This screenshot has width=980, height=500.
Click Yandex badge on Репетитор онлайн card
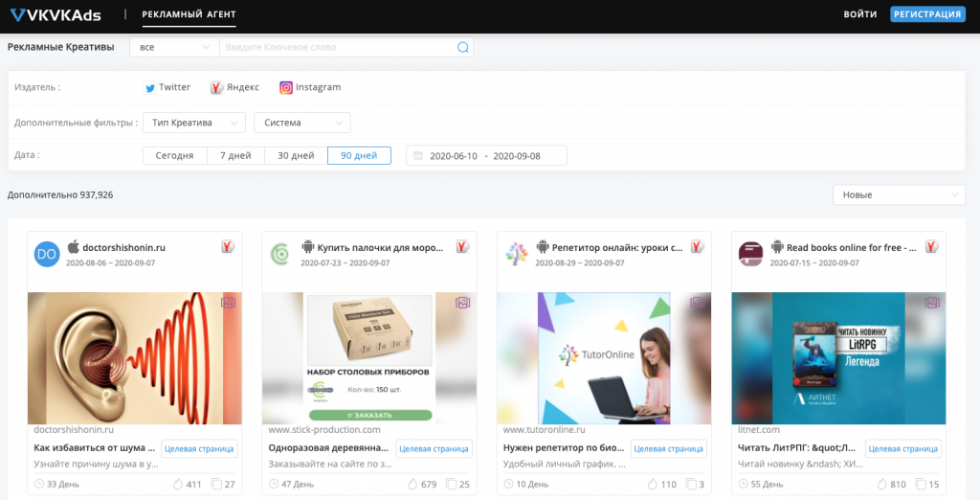[x=697, y=247]
